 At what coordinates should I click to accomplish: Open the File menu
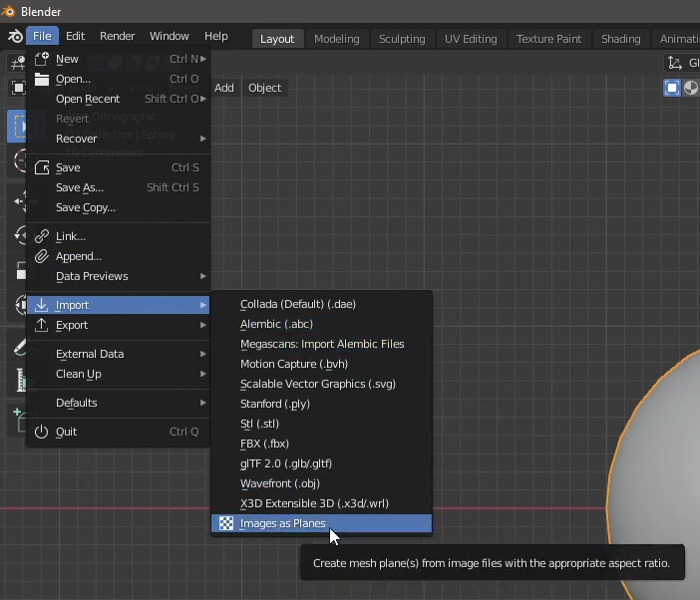(x=42, y=36)
